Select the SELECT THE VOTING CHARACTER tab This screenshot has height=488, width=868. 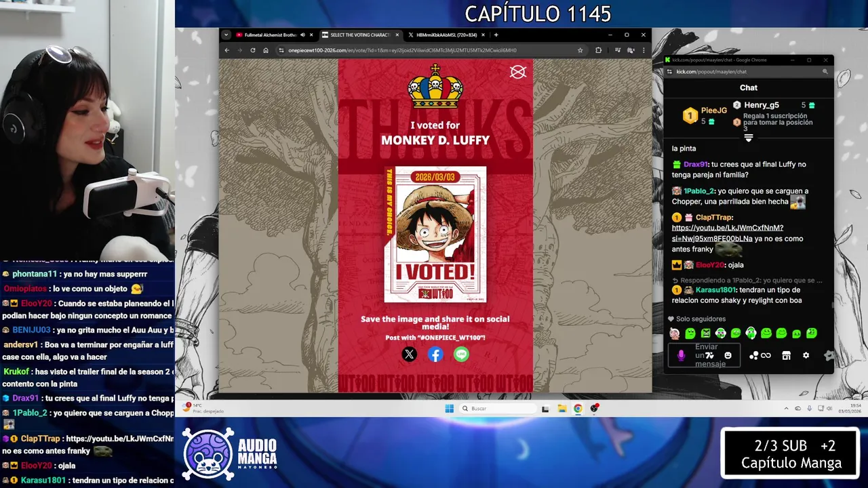click(360, 35)
